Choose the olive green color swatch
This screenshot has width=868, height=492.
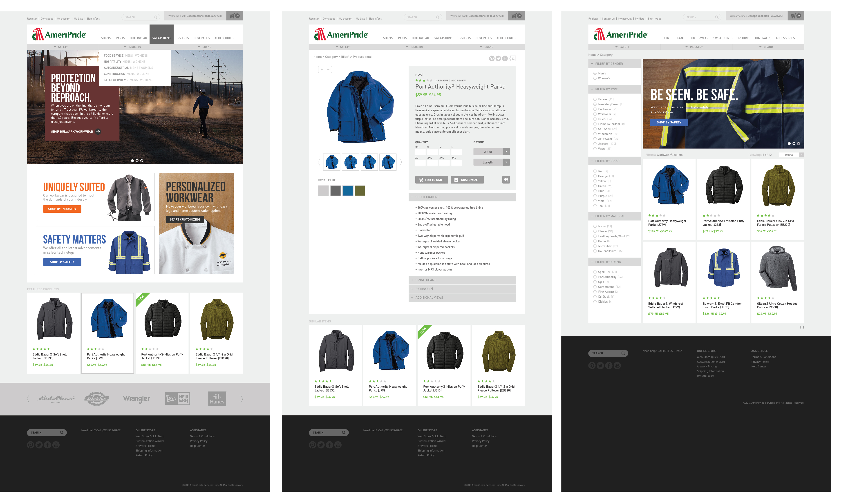360,191
